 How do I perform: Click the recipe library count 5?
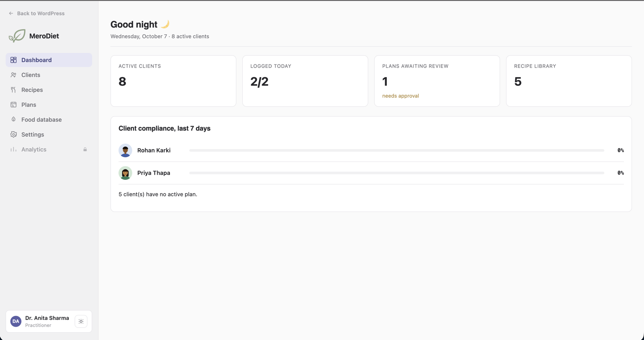[x=518, y=82]
